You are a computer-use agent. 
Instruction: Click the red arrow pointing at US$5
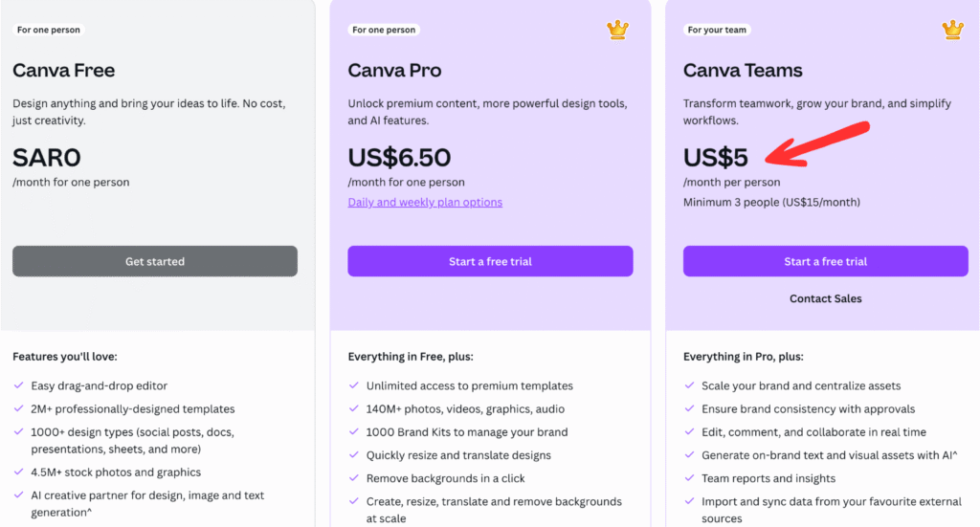817,144
